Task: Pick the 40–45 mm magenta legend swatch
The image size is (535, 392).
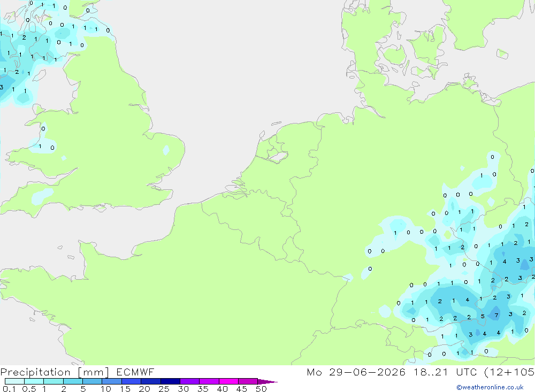Action: click(228, 381)
